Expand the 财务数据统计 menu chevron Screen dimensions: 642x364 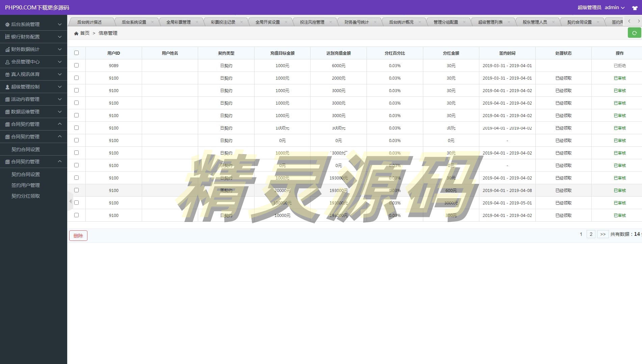point(60,49)
